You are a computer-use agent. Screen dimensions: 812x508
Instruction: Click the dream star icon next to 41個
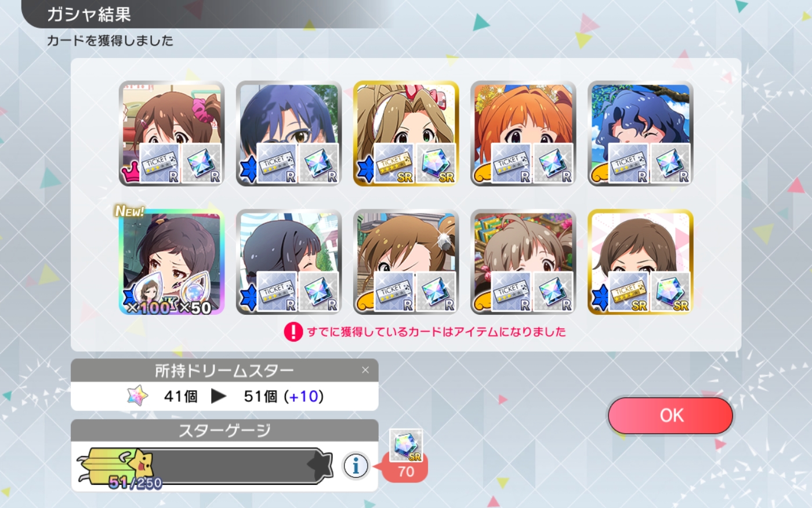[x=137, y=396]
